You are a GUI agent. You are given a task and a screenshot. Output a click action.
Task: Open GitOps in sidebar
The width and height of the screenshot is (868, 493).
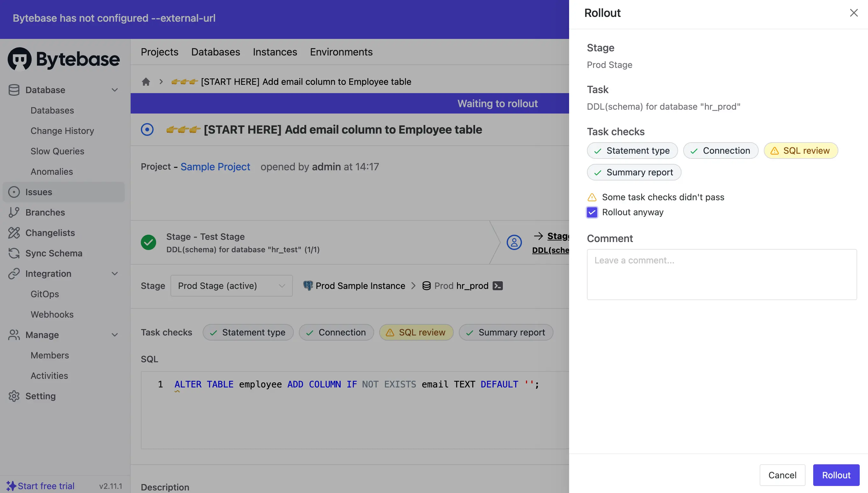[45, 294]
